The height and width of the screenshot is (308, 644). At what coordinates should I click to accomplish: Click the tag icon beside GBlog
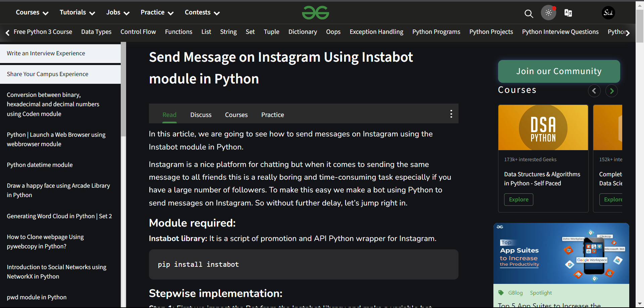501,293
